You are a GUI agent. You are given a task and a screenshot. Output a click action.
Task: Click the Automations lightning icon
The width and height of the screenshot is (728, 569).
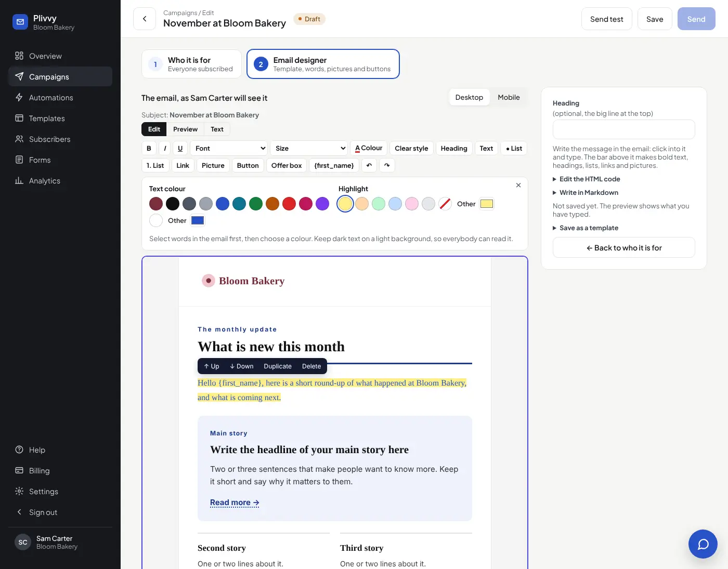pos(19,97)
